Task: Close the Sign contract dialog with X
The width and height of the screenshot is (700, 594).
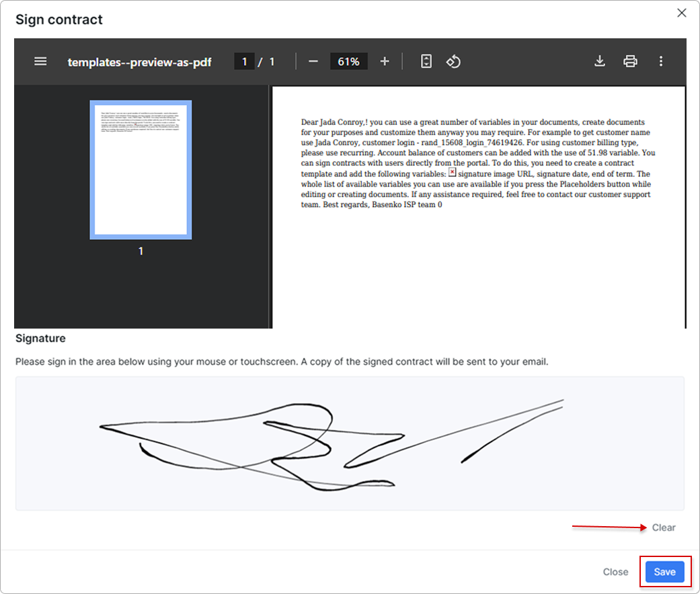Action: click(681, 13)
